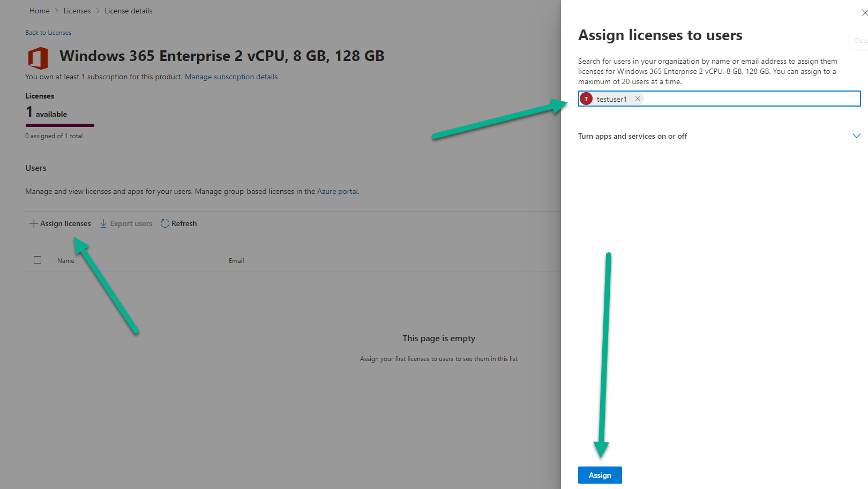Screen dimensions: 868x489
Task: Click the '0 assigned of 1 total' text
Action: coord(54,136)
